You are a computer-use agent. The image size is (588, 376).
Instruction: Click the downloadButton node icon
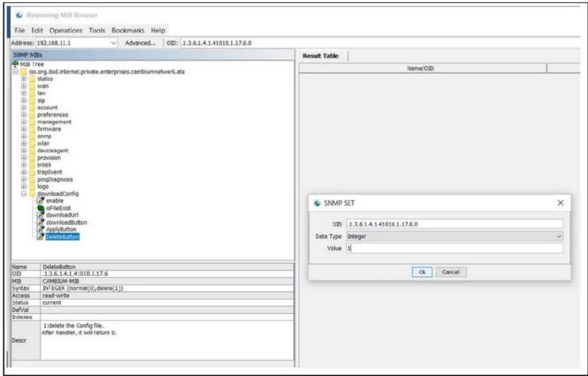click(41, 222)
